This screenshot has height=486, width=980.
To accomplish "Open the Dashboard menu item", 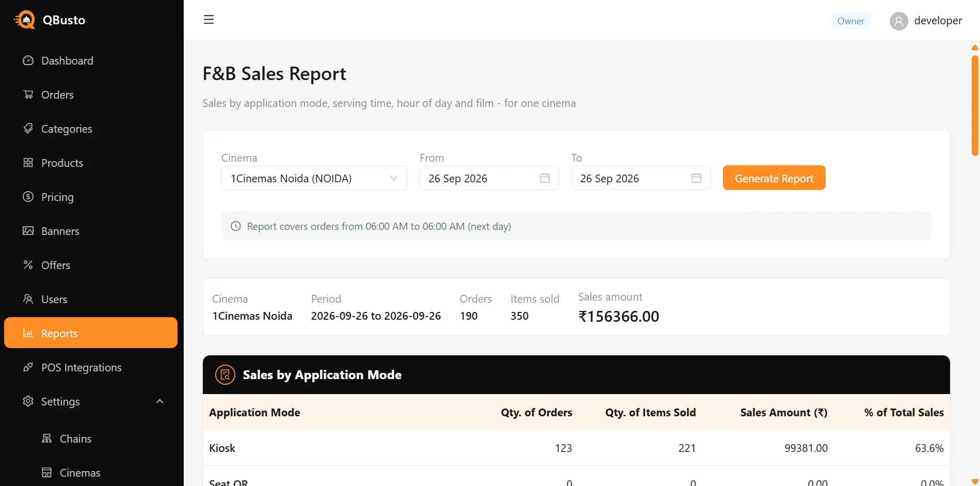I will point(91,60).
